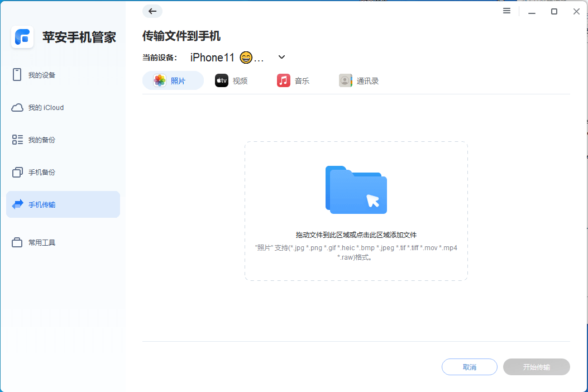Screen dimensions: 588x392
Task: Click the 开始传输 transfer button
Action: 536,367
